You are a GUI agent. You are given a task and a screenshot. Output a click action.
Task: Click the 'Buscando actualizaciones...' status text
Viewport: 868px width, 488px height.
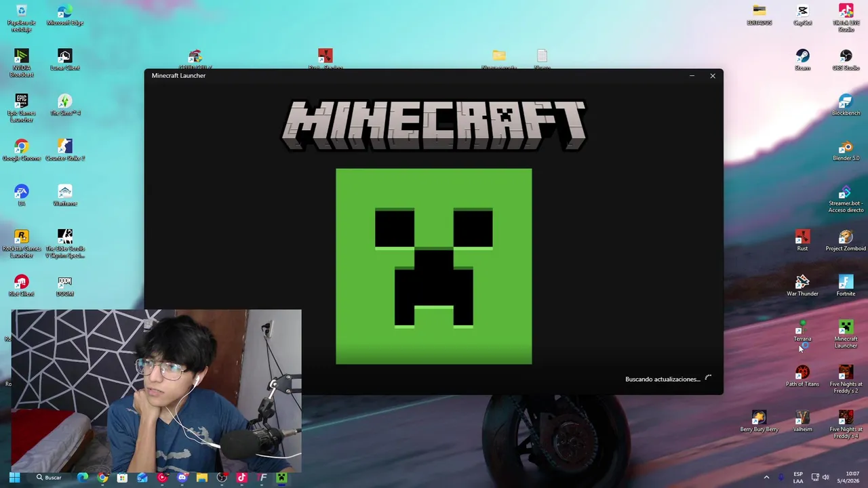pos(663,379)
